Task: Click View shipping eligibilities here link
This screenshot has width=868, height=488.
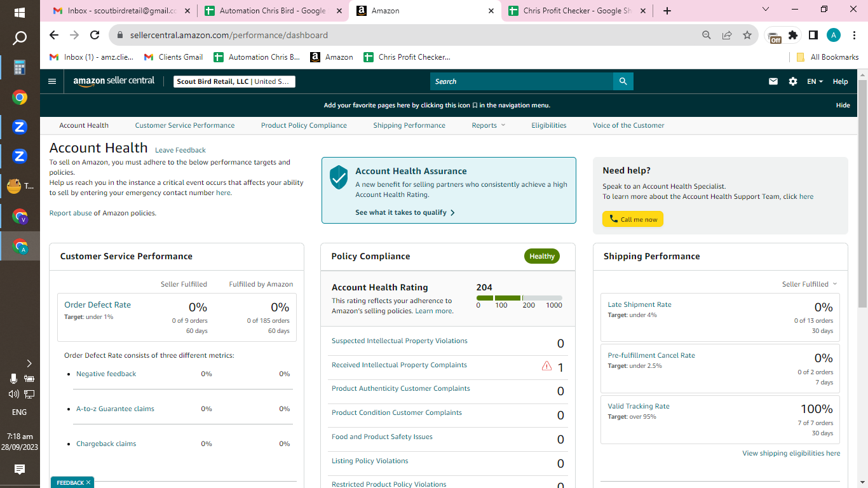Action: [x=791, y=453]
